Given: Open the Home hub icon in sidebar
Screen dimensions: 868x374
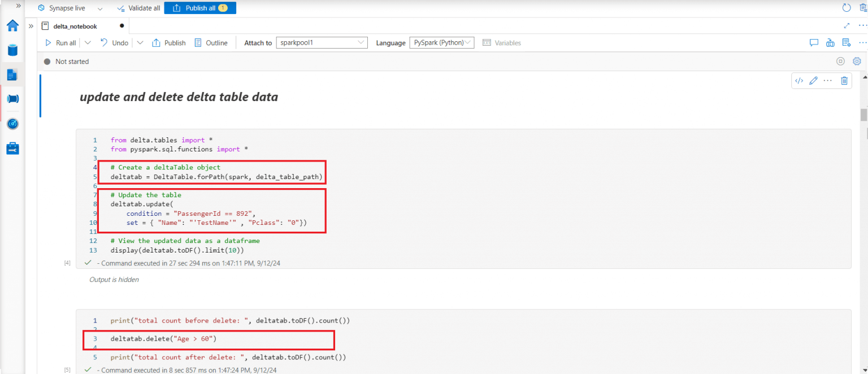Looking at the screenshot, I should click(x=12, y=25).
